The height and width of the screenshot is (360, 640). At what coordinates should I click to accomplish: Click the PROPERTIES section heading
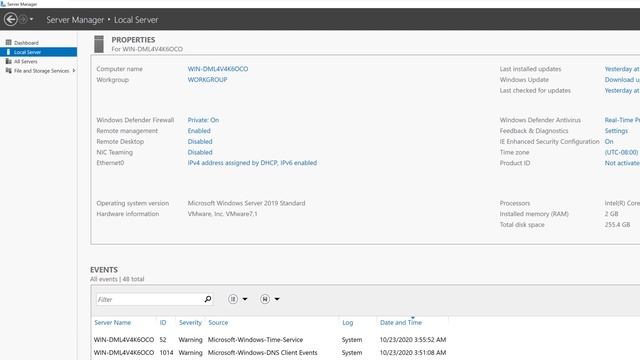[133, 40]
